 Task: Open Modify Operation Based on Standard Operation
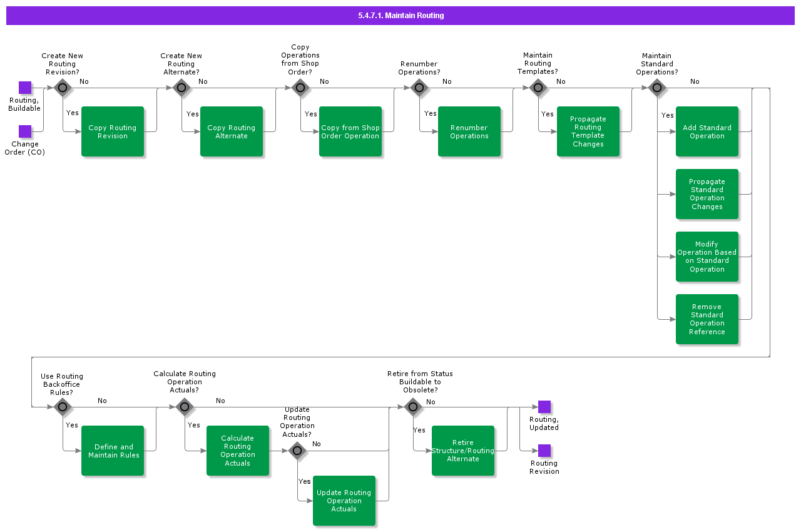coord(707,257)
